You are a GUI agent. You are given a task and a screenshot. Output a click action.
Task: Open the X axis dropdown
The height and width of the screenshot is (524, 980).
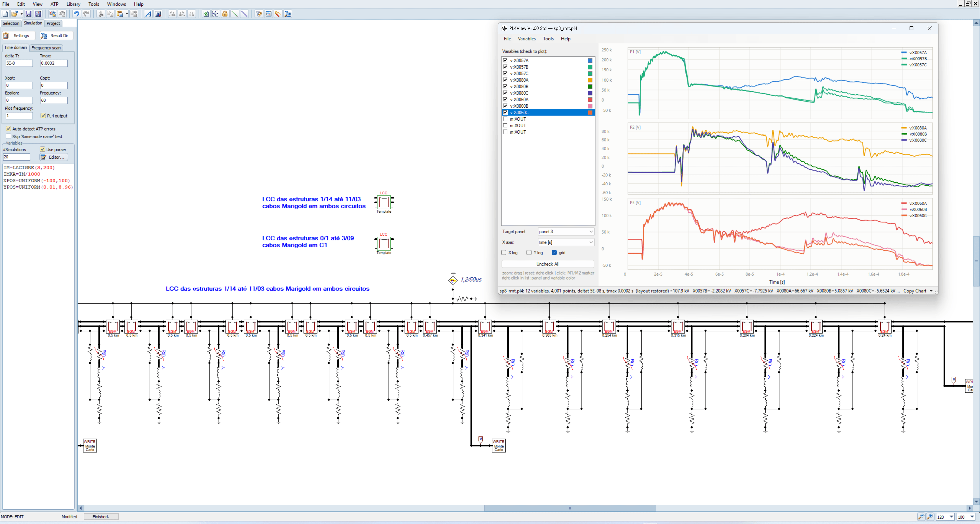coord(566,242)
